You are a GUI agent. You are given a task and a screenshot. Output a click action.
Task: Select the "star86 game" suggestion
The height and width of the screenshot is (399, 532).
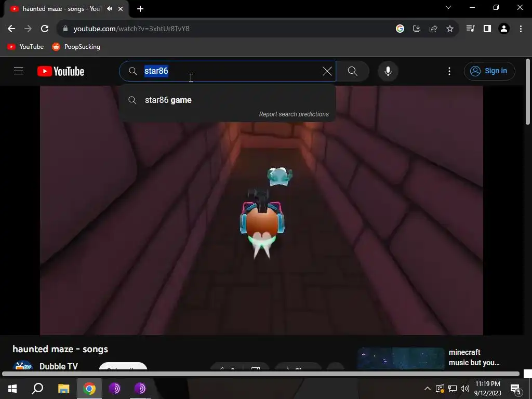[228, 100]
